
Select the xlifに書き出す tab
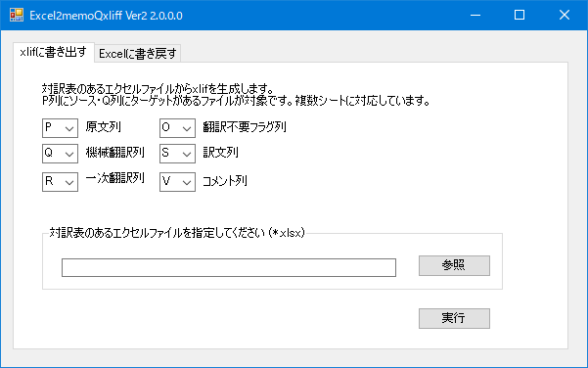tap(53, 52)
